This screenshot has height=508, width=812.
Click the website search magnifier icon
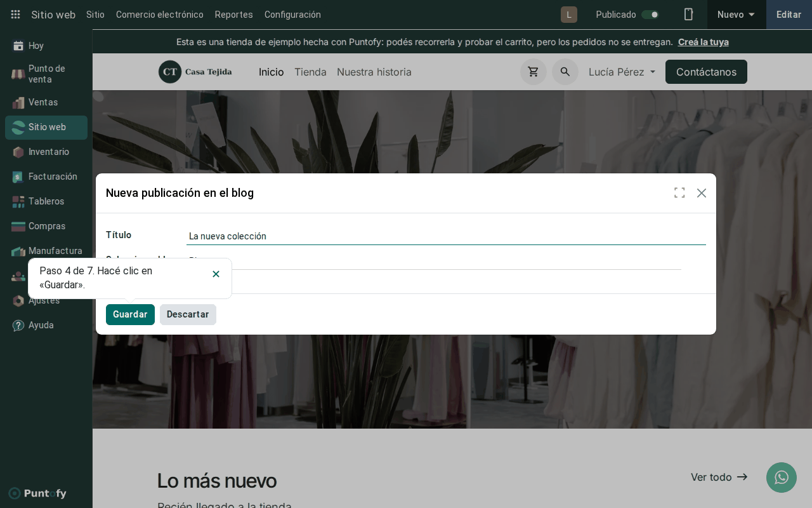tap(565, 72)
